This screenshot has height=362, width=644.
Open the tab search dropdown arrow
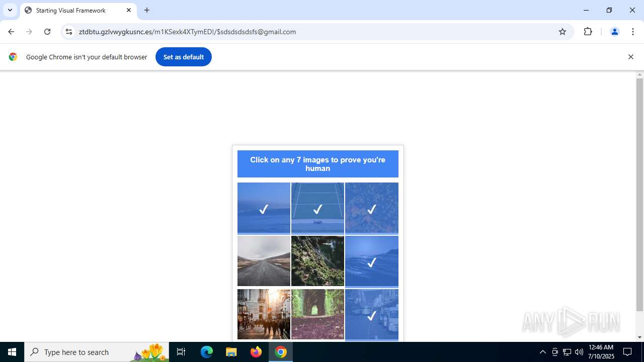(x=10, y=10)
